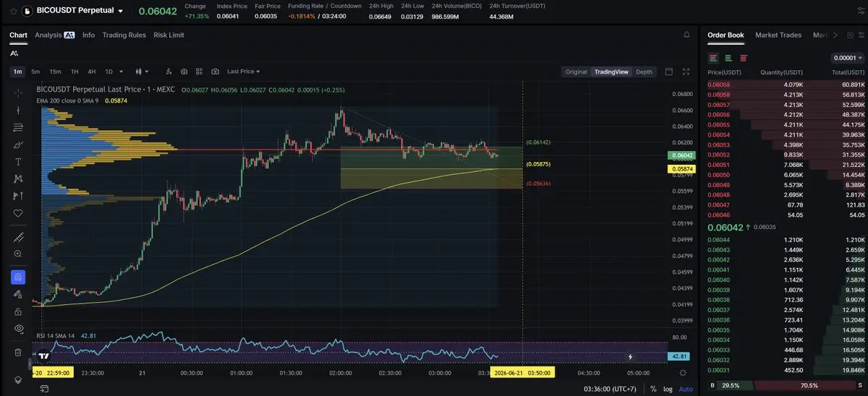
Task: Switch to the Chart tab
Action: (18, 35)
